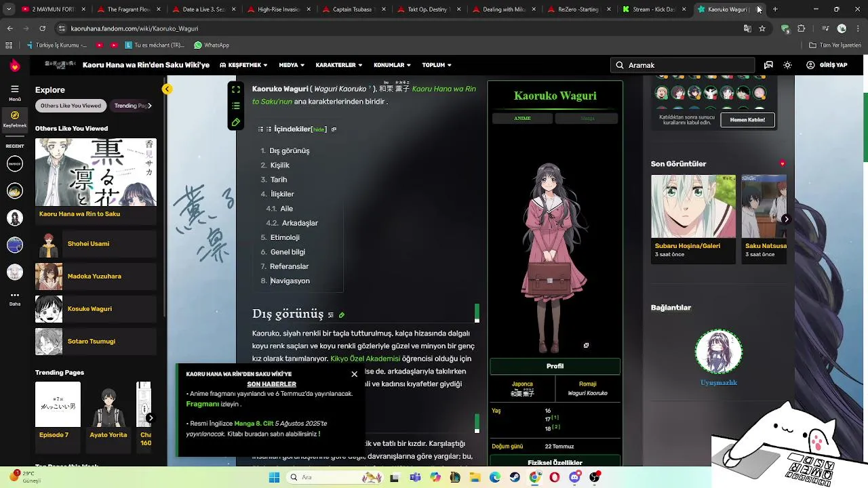Open the Kosuke Waguri entry

click(96, 309)
